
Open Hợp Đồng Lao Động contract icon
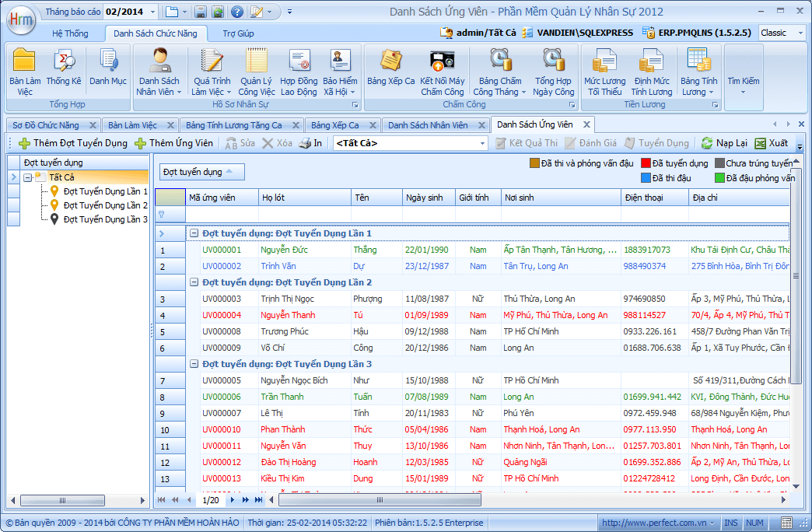tap(299, 72)
